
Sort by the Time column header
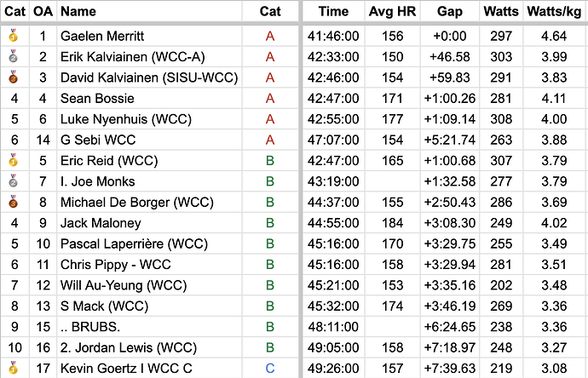(333, 12)
